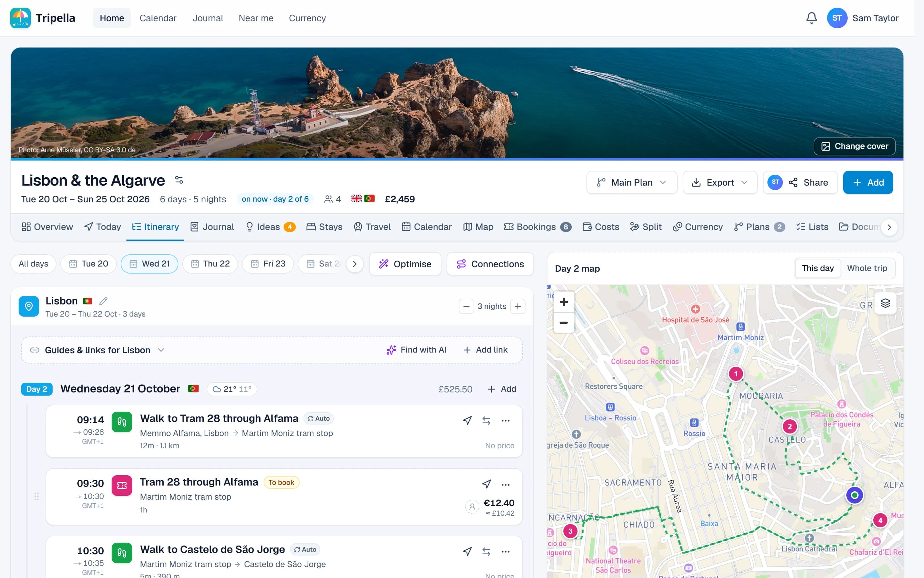Go to Calendar in the top navigation
The height and width of the screenshot is (578, 924).
click(x=158, y=18)
